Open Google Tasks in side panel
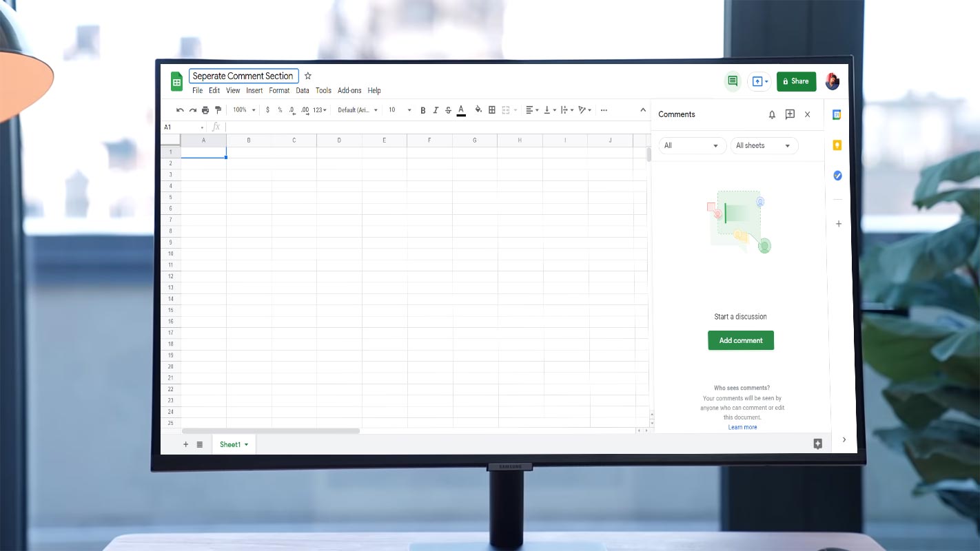Image resolution: width=980 pixels, height=551 pixels. coord(838,176)
